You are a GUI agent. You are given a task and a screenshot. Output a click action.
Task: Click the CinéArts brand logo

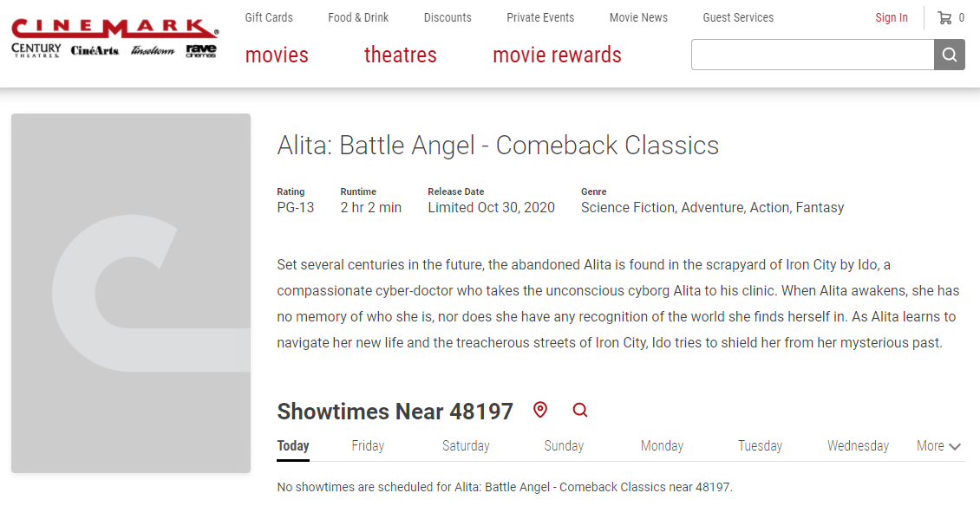[95, 51]
